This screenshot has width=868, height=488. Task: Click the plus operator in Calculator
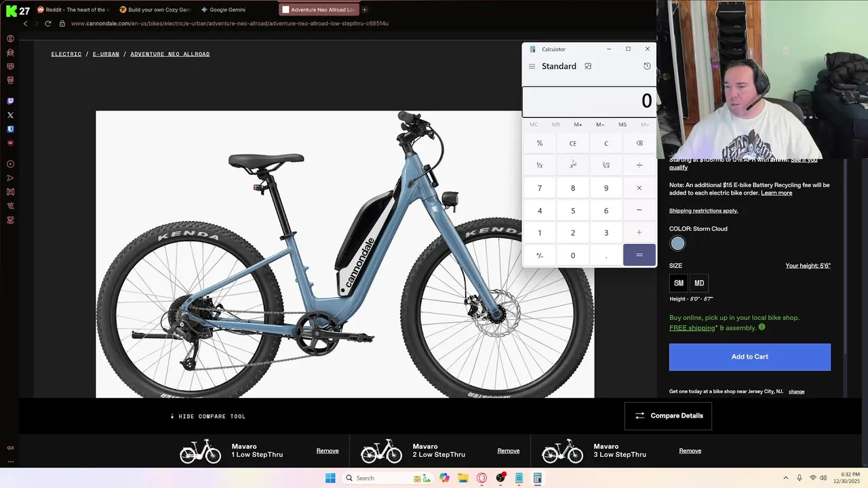639,232
